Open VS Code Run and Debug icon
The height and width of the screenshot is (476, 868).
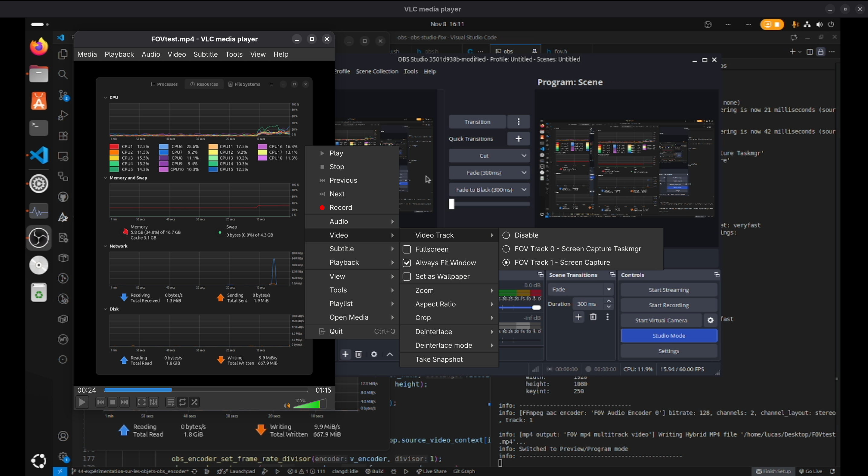(x=63, y=116)
